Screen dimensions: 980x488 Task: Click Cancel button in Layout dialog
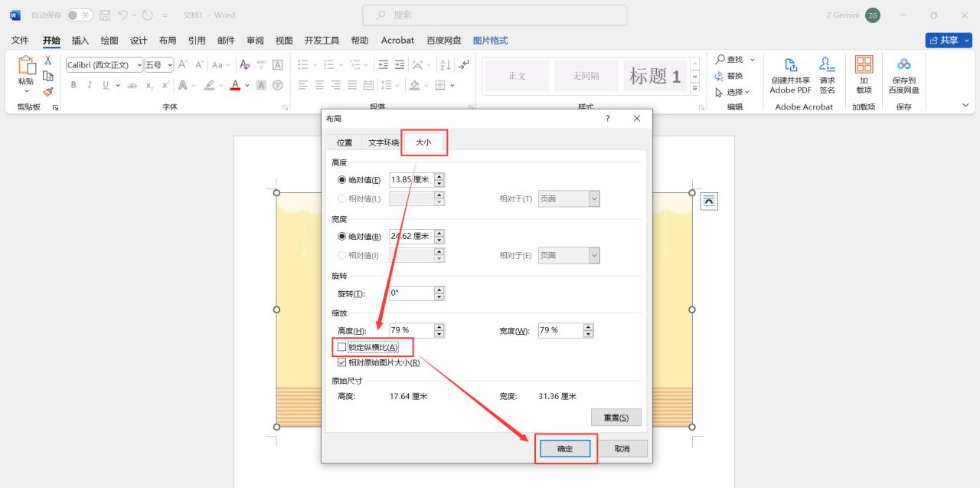tap(622, 449)
